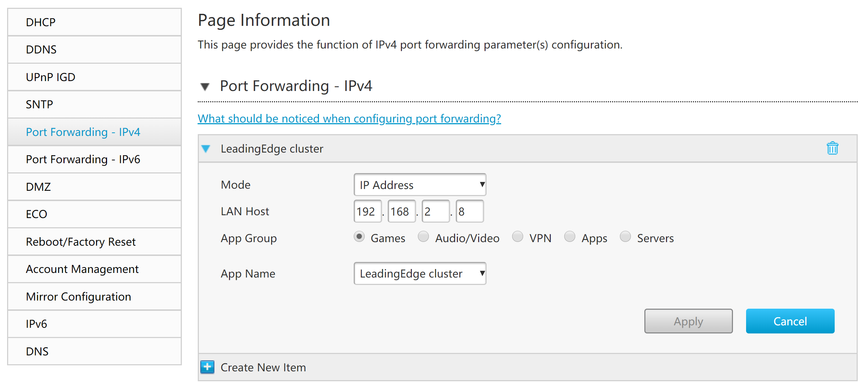Click the Apply button
Viewport: 868px width, 383px height.
tap(688, 321)
